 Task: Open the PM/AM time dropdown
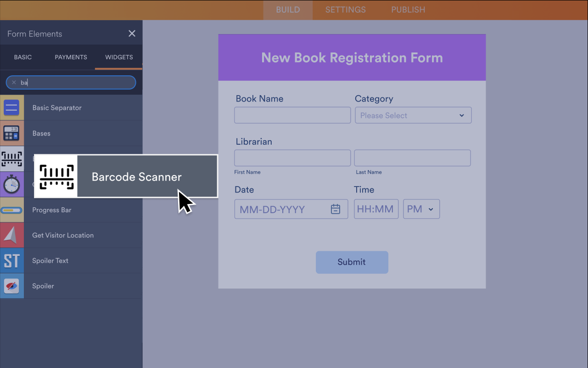(x=421, y=209)
